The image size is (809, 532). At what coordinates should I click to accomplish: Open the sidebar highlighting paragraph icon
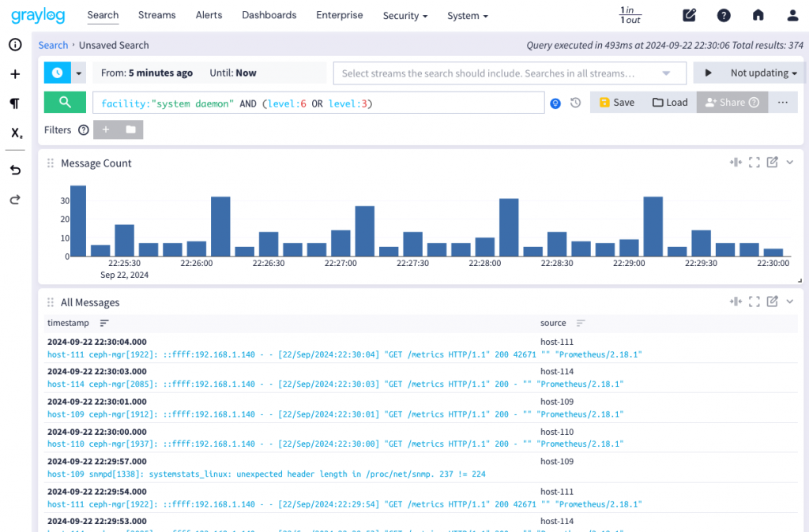(16, 103)
